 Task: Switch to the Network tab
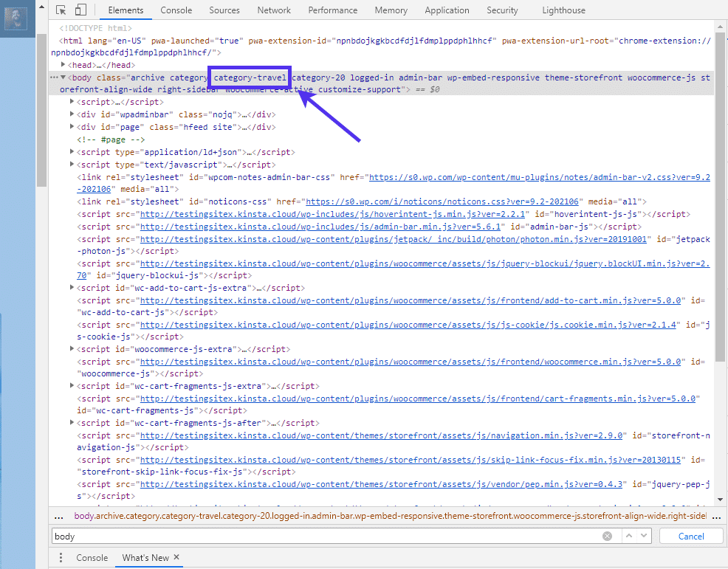tap(274, 10)
